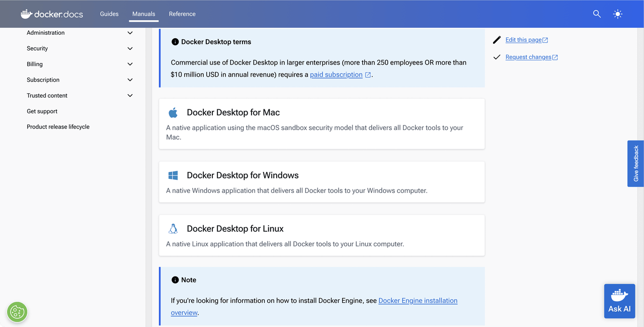Expand the Subscription section chevron
644x327 pixels.
tap(130, 80)
